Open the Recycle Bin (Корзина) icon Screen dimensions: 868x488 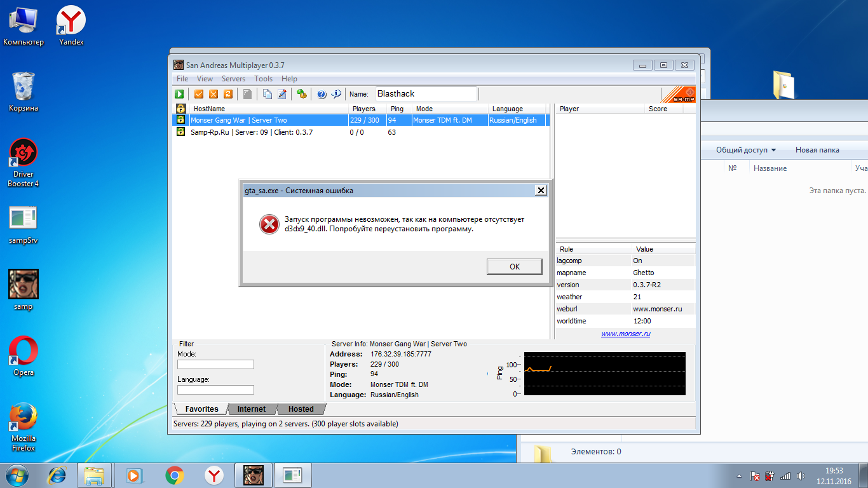click(24, 92)
